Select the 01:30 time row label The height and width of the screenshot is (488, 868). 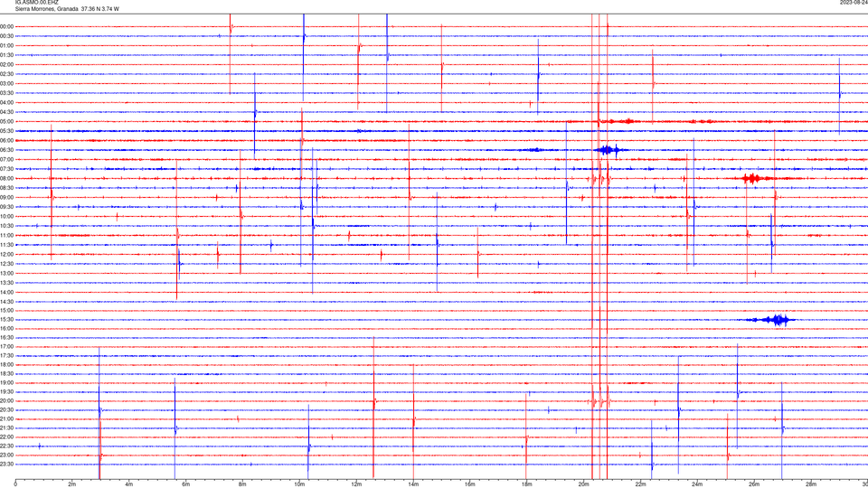7,55
